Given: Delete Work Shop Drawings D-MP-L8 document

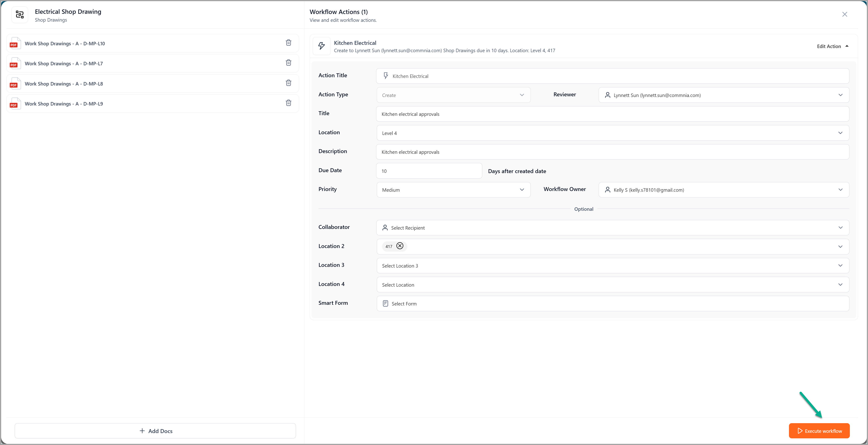Looking at the screenshot, I should 288,83.
